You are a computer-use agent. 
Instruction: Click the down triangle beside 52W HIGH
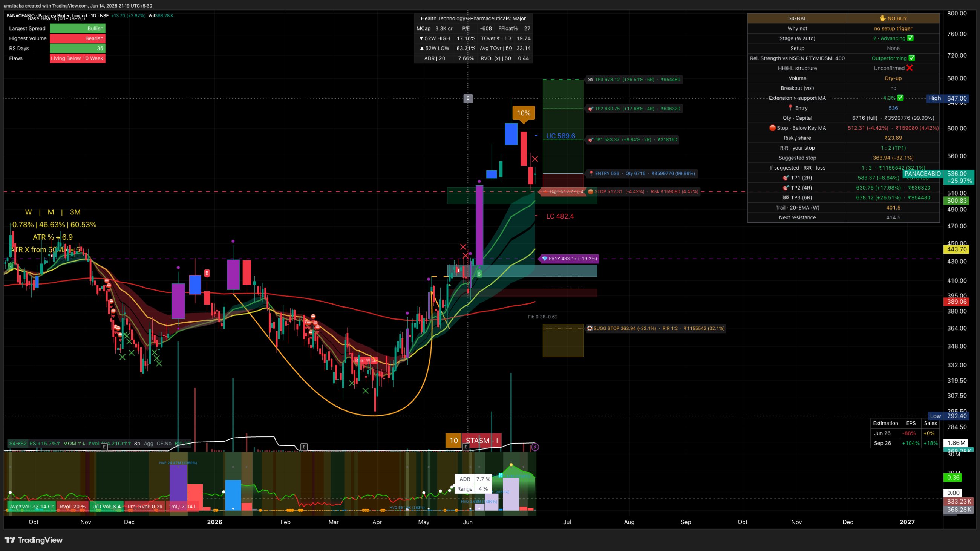(421, 38)
